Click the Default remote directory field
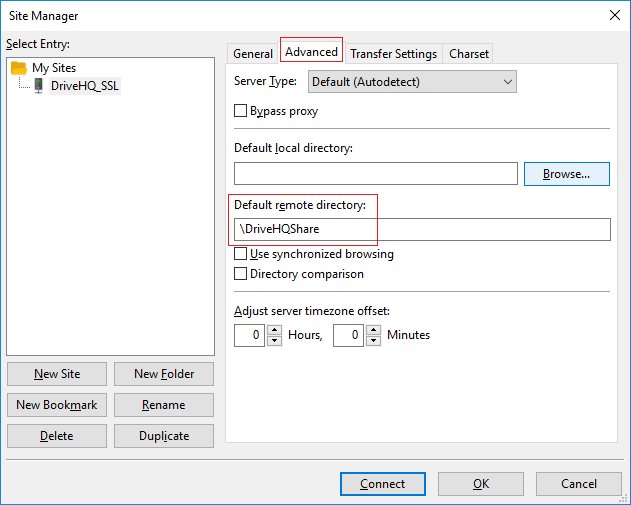Viewport: 631px width, 505px height. point(421,229)
